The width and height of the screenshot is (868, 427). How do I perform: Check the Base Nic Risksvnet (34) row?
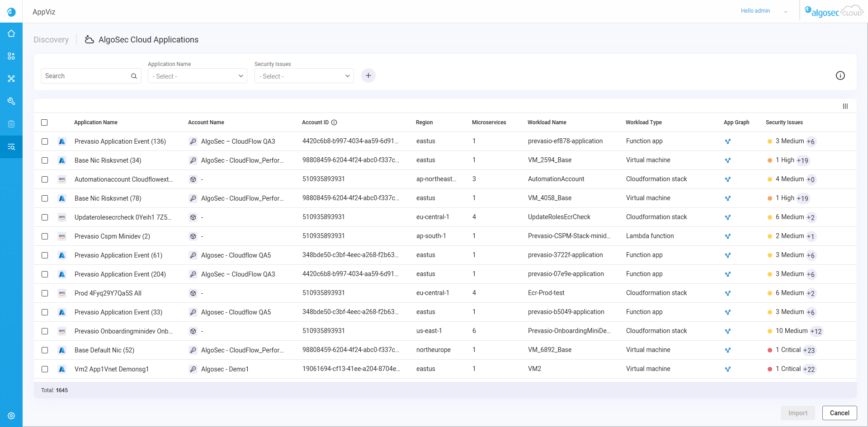[x=45, y=160]
